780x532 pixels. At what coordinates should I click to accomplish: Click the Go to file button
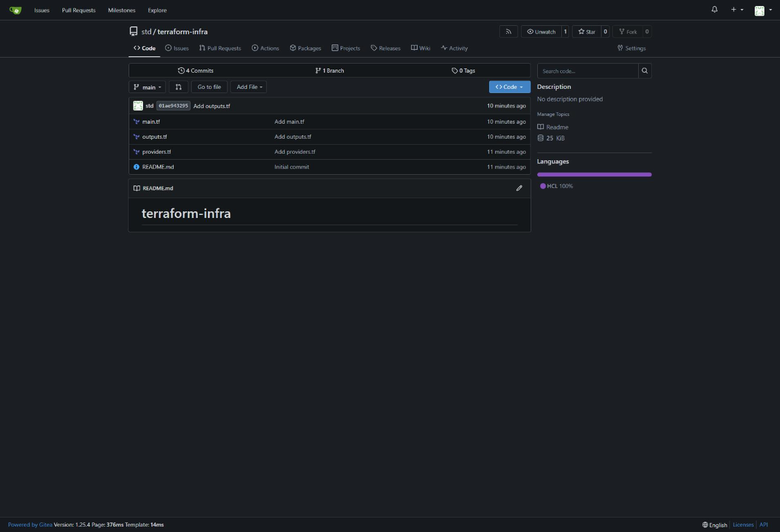209,87
